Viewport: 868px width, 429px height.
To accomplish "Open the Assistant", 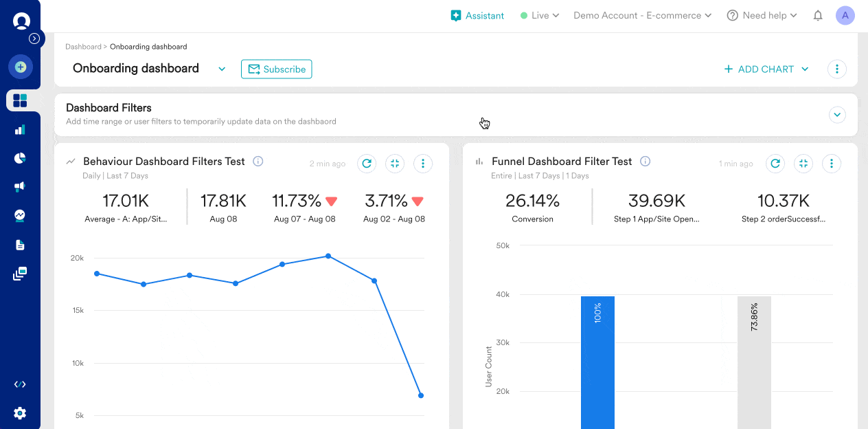I will coord(477,15).
